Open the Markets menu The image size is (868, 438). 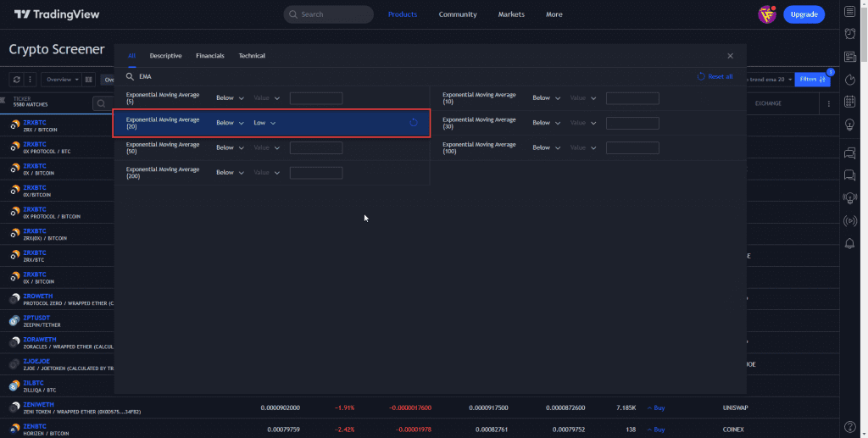511,14
